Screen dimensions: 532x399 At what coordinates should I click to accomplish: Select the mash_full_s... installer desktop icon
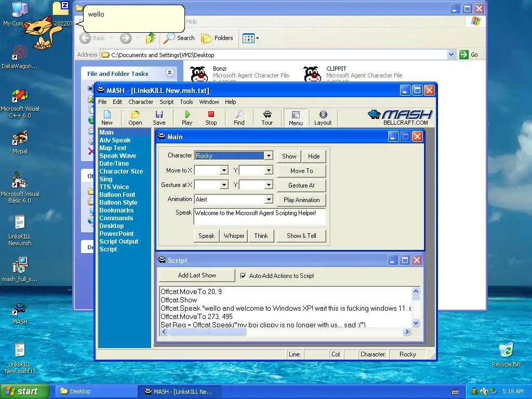tap(20, 270)
